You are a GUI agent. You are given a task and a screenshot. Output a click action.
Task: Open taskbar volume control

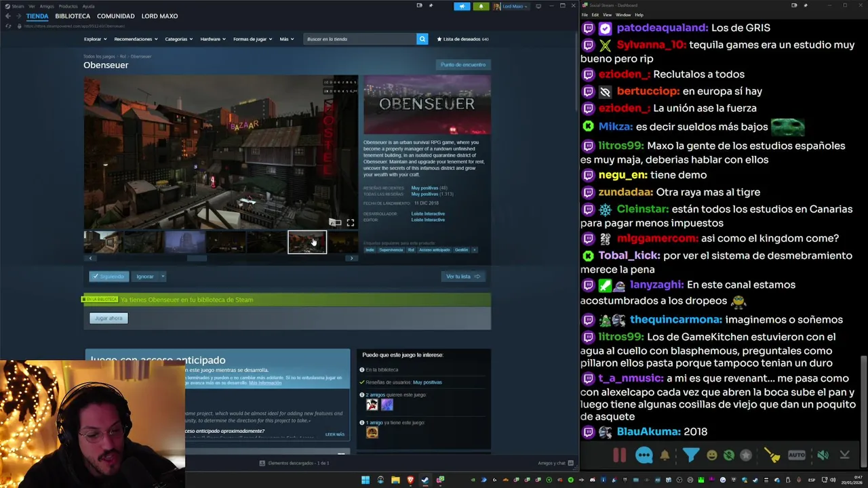[833, 480]
